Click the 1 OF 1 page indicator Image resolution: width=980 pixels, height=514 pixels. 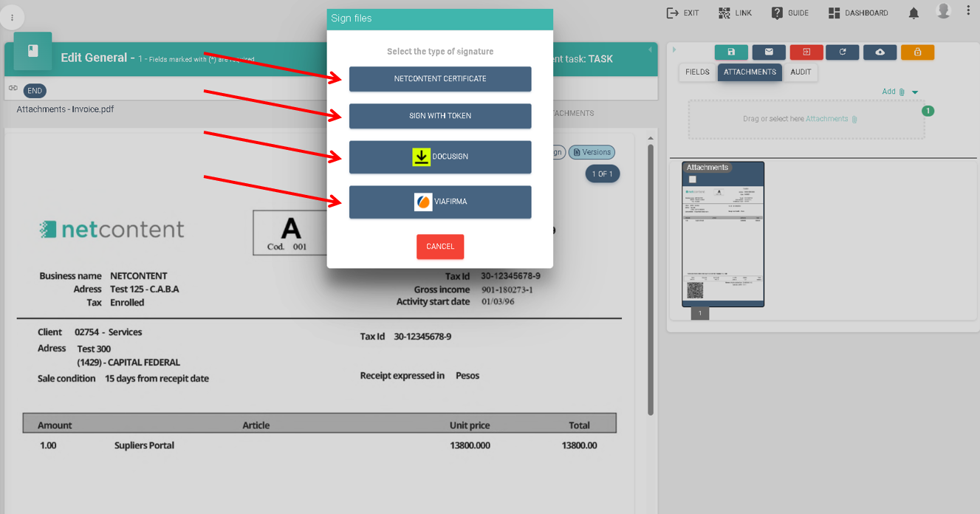pyautogui.click(x=603, y=174)
